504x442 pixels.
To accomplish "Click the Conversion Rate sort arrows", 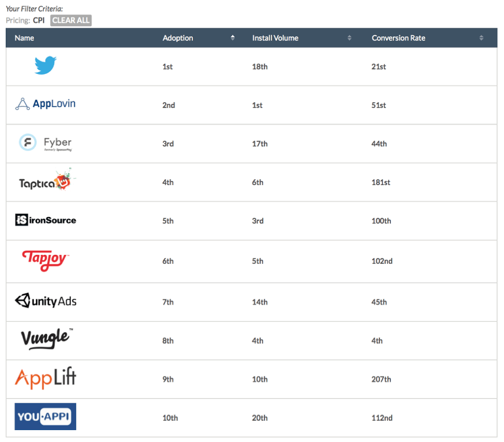I will coord(480,38).
